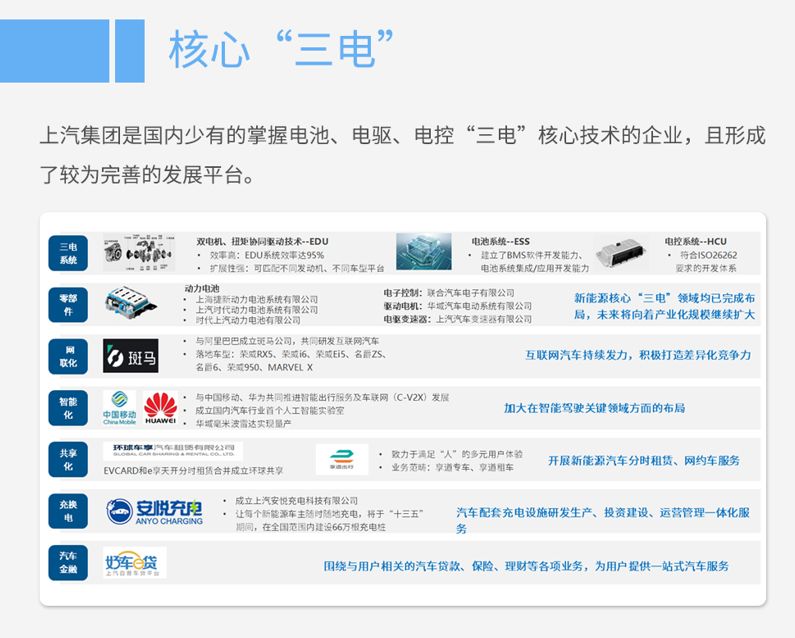The width and height of the screenshot is (795, 638).
Task: Click the 环球车享 company logo
Action: click(173, 450)
